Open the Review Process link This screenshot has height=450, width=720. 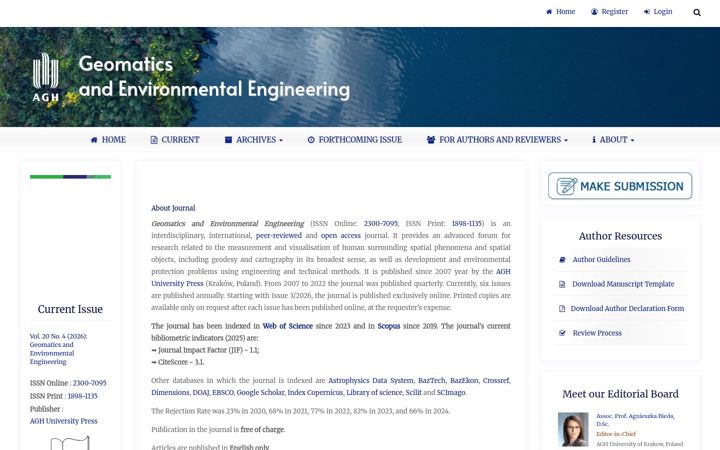597,333
